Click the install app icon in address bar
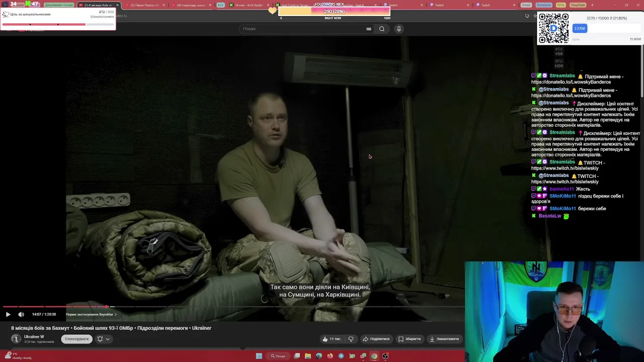The height and width of the screenshot is (362, 644). pyautogui.click(x=527, y=16)
